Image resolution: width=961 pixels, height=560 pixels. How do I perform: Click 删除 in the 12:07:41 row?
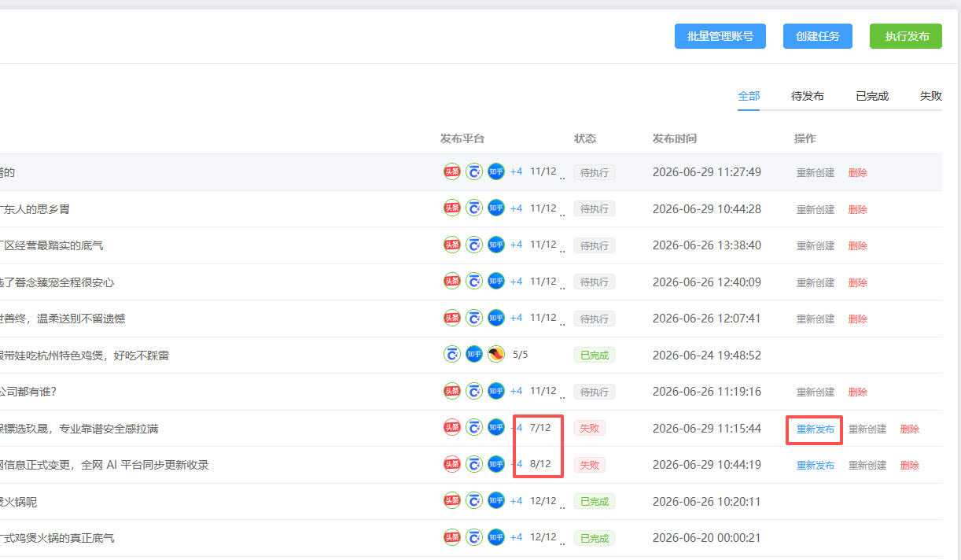858,319
